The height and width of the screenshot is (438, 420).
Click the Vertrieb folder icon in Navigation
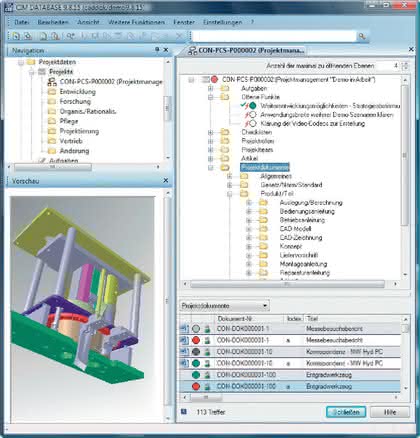[52, 141]
